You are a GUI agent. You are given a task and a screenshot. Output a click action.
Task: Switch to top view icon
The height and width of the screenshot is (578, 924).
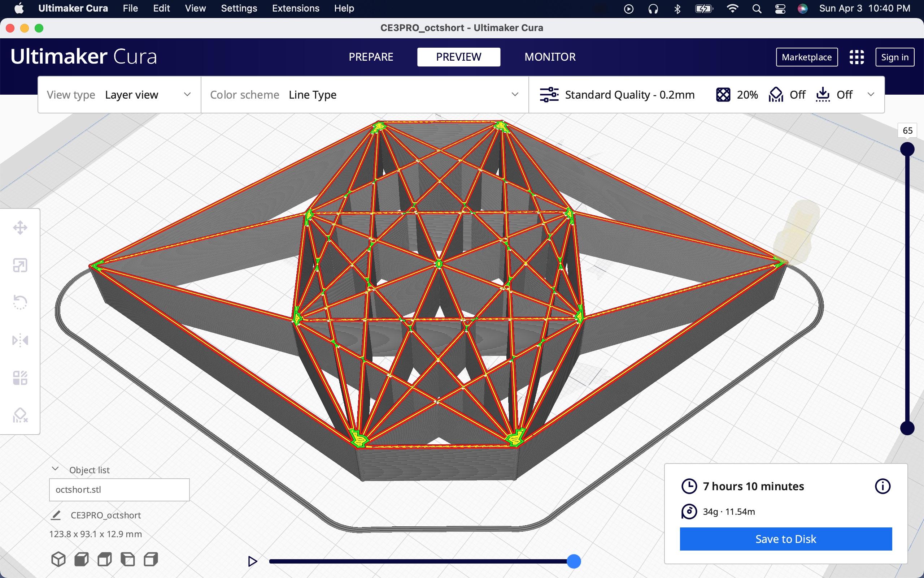pyautogui.click(x=104, y=559)
